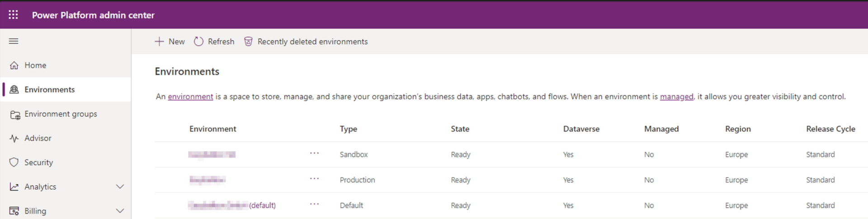Open more actions for the Production environment
The image size is (868, 219).
point(315,179)
